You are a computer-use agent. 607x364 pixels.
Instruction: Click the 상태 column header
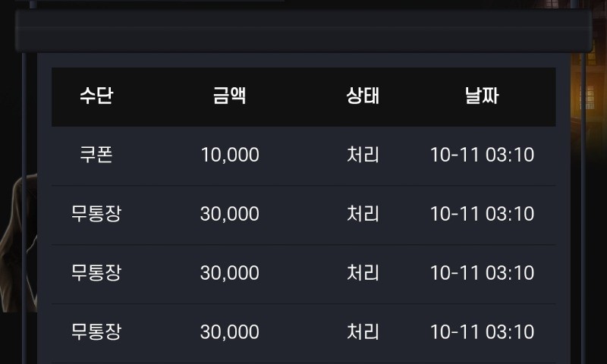click(363, 96)
